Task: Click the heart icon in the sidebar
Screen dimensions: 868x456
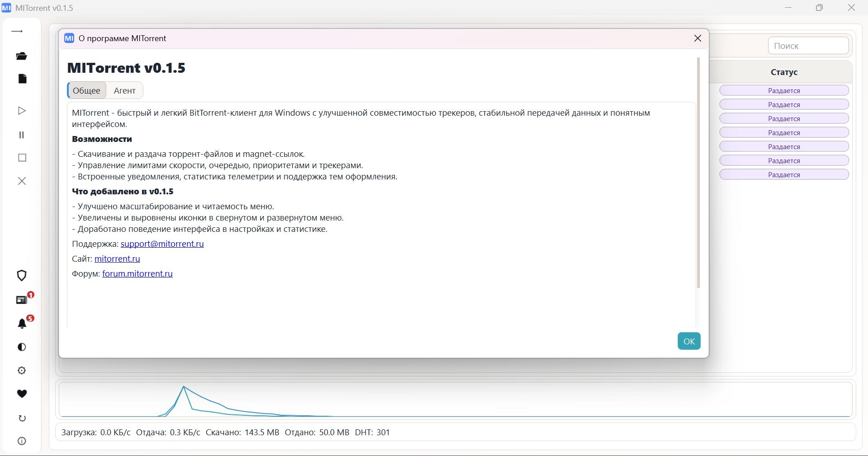Action: tap(22, 394)
